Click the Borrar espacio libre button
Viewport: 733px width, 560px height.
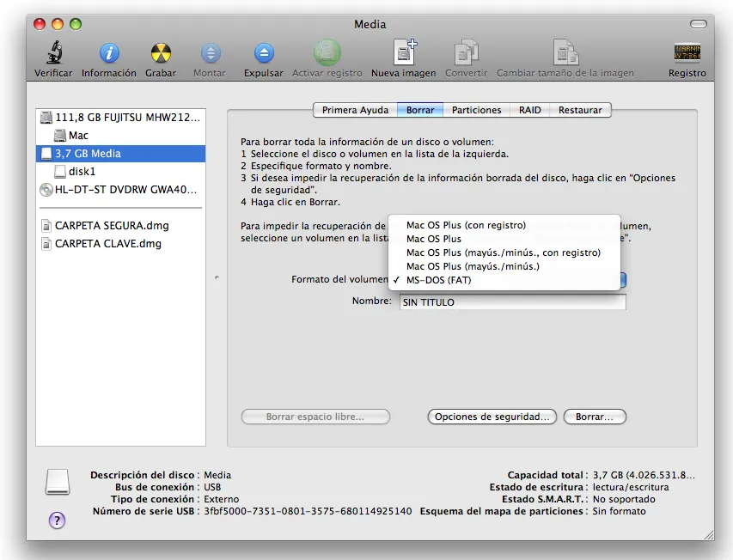coord(315,417)
